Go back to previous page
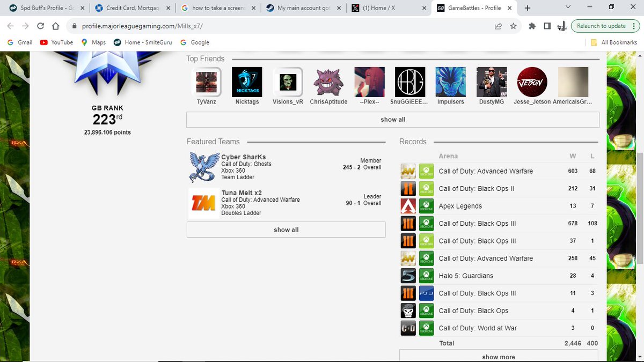The height and width of the screenshot is (362, 644). tap(11, 26)
